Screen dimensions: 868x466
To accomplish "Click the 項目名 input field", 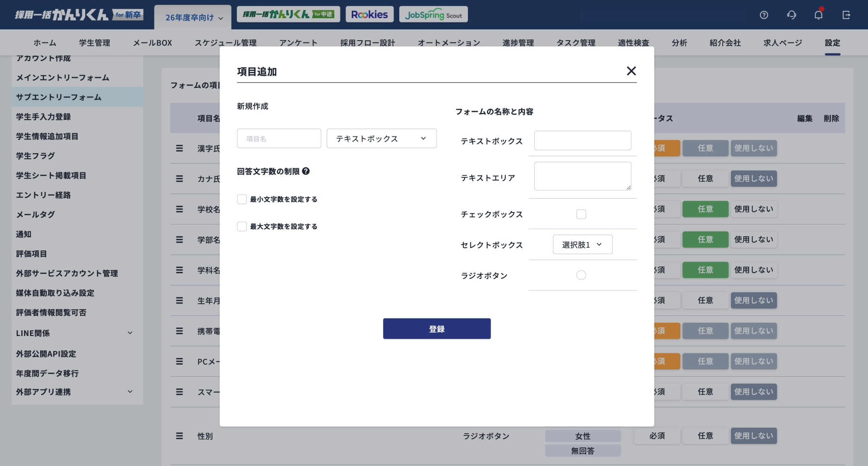I will coord(279,138).
